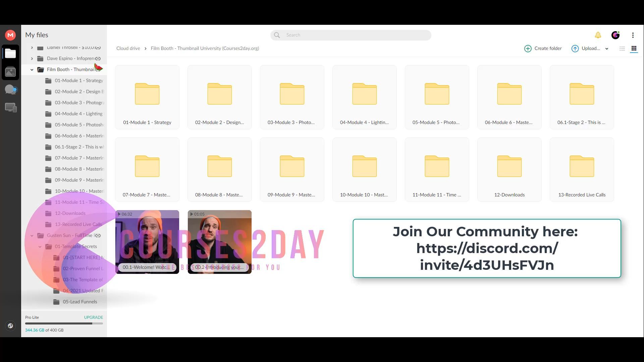The width and height of the screenshot is (644, 362).
Task: Click the storage usage progress bar
Action: point(64,324)
